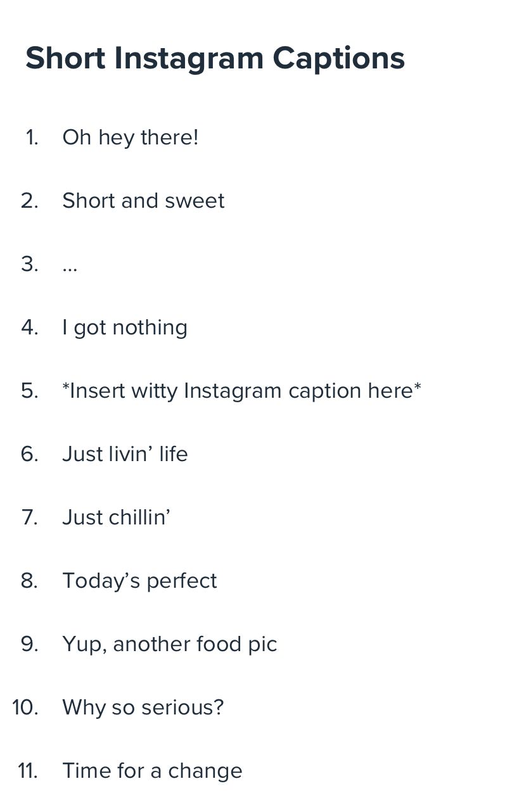This screenshot has height=812, width=519.
Task: Select the 'Time for a change' caption
Action: coord(152,771)
